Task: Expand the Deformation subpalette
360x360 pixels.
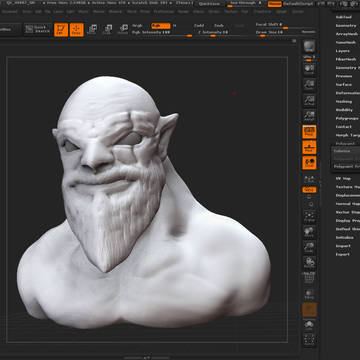Action: point(347,93)
